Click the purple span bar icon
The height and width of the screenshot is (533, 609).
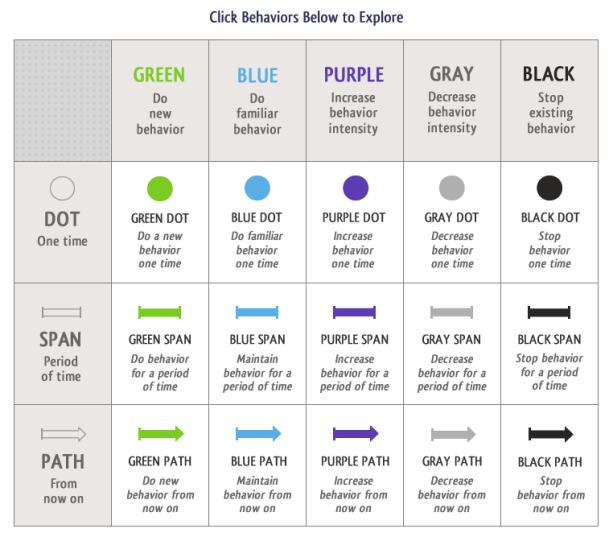click(x=354, y=312)
